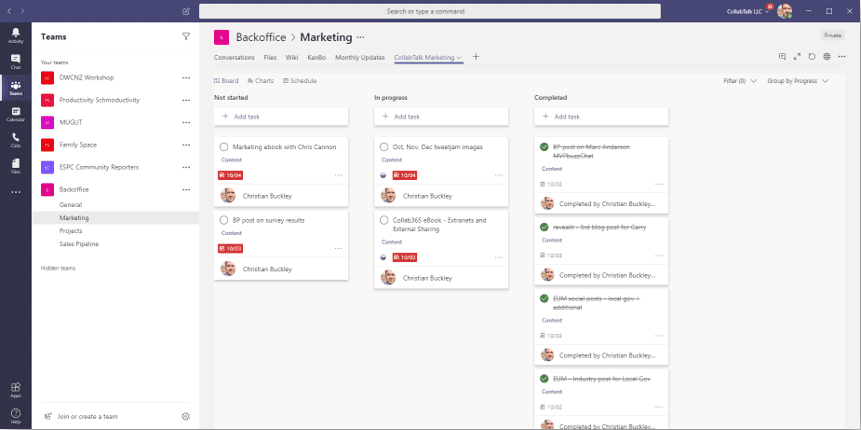Open the Calendar icon in sidebar
Viewport: 861px width, 430px height.
pos(15,114)
